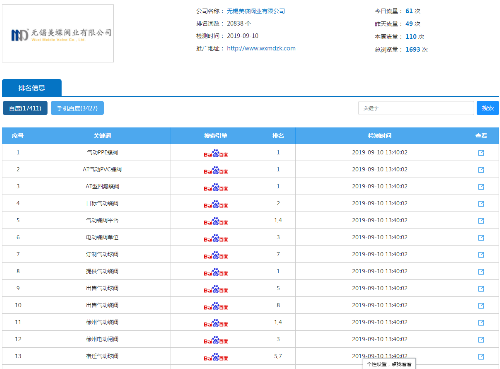Click the keyword column header

pos(102,136)
